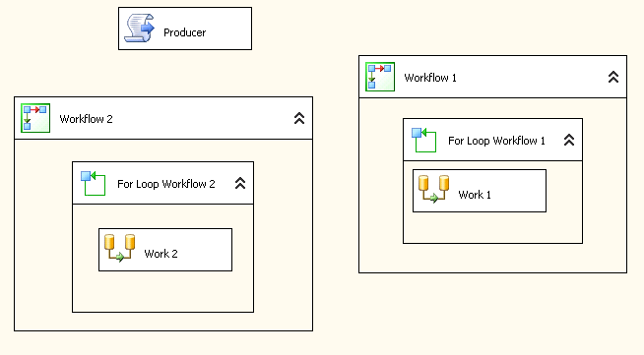Select the Work 2 data flow icon
The width and height of the screenshot is (644, 355).
(x=119, y=248)
